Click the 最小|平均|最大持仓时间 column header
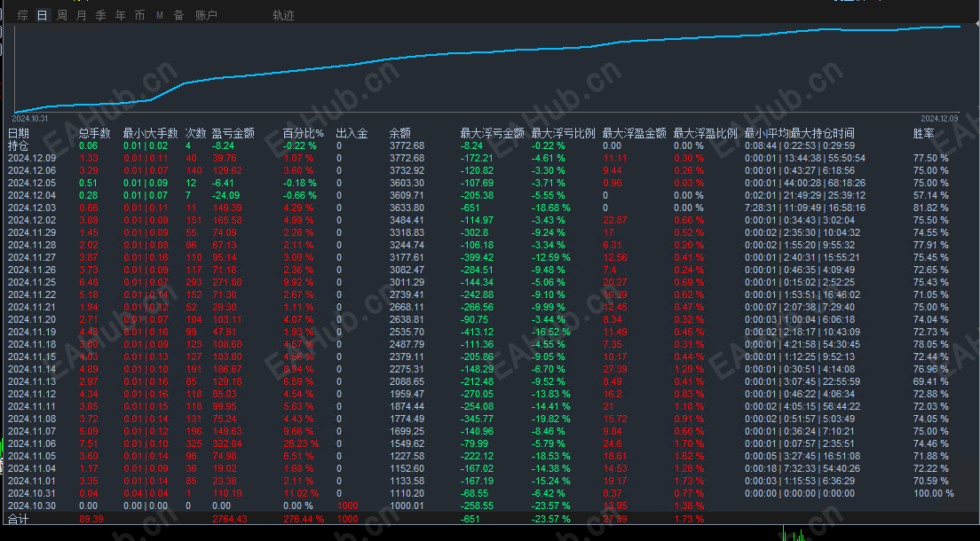980x541 pixels. pos(800,133)
